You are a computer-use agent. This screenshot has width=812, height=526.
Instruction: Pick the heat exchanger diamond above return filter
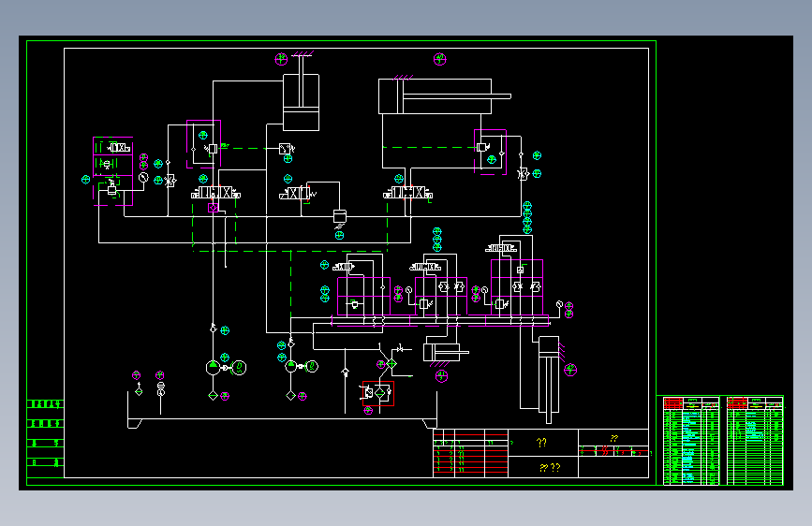coord(391,364)
